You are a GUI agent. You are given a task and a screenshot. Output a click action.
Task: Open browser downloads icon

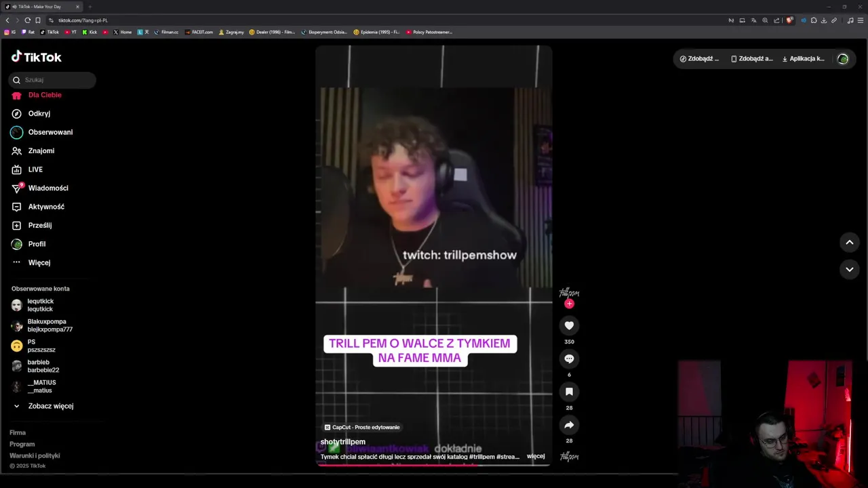pyautogui.click(x=824, y=20)
